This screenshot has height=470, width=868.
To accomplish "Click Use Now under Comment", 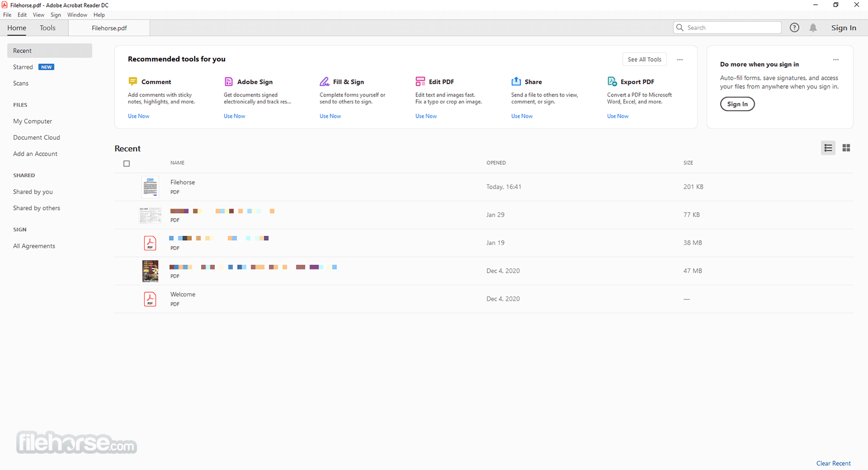I will tap(138, 116).
